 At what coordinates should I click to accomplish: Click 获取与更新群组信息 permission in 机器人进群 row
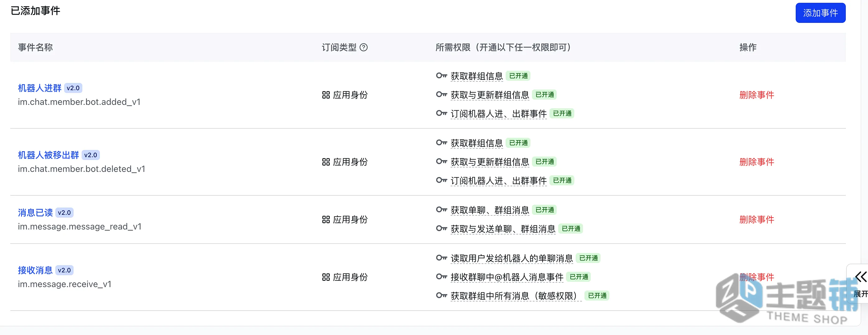(490, 95)
